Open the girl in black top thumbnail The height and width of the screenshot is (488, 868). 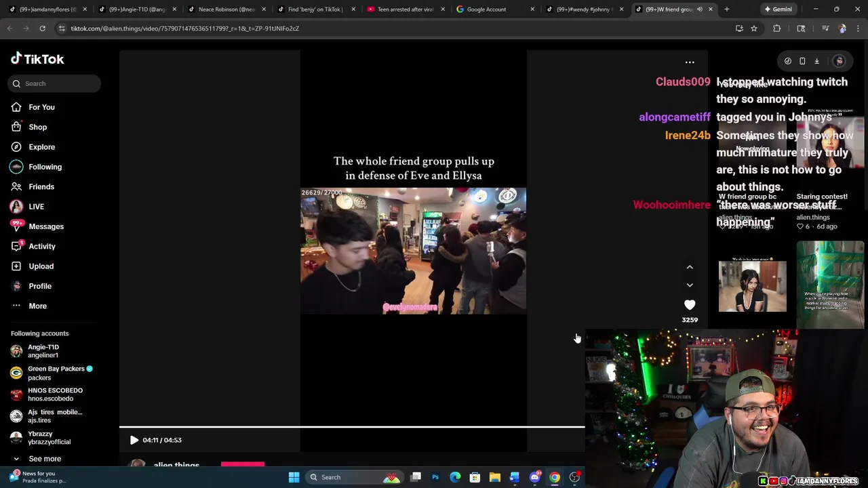pyautogui.click(x=753, y=285)
